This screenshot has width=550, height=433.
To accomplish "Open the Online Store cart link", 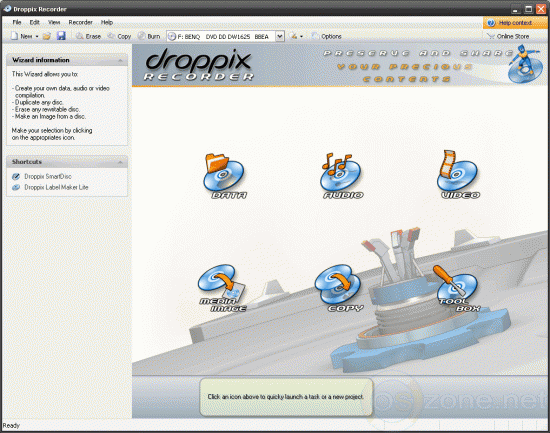I will tap(508, 36).
